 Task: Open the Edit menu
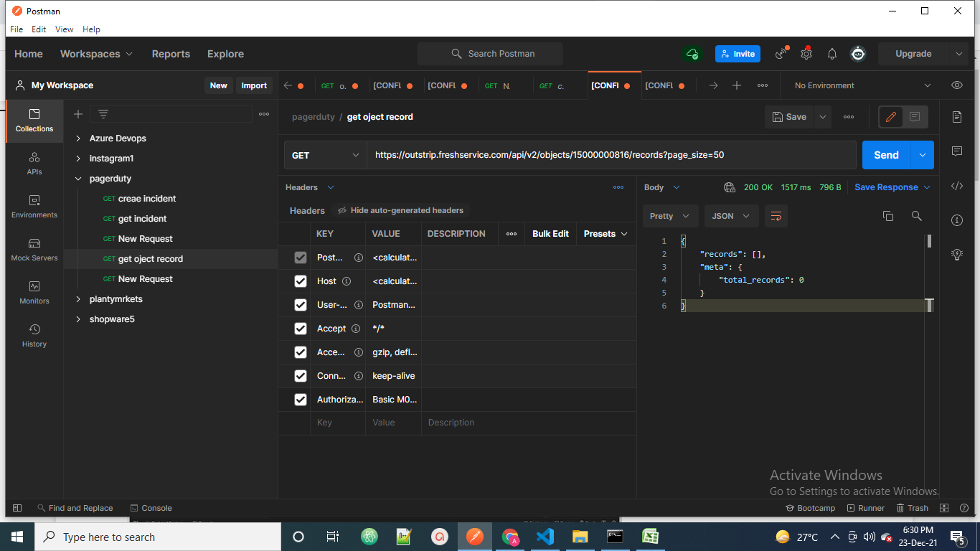point(39,29)
